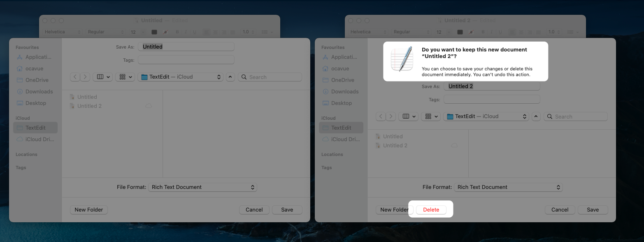The height and width of the screenshot is (242, 644).
Task: Click the Tags field in the Untitled dialog
Action: click(186, 60)
